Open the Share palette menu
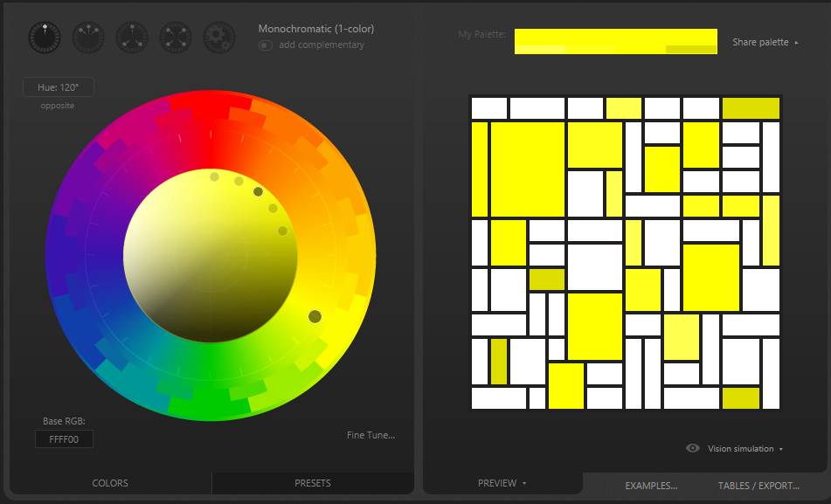Viewport: 831px width, 504px height. [x=765, y=42]
